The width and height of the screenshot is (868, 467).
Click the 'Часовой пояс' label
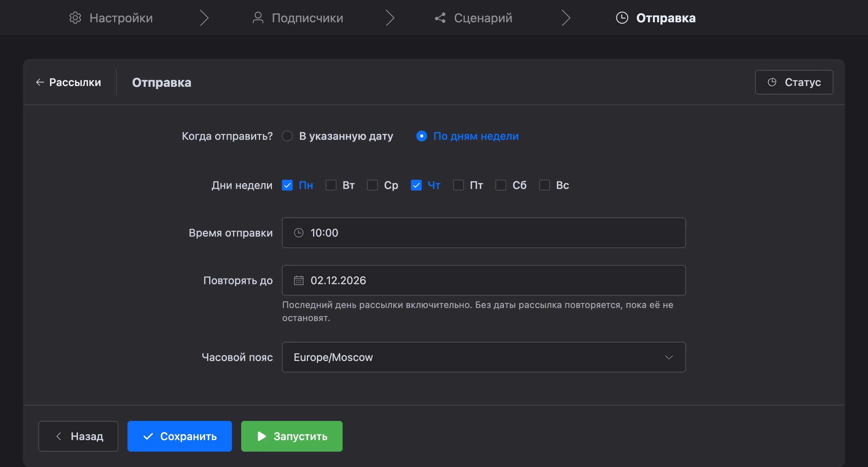point(237,357)
